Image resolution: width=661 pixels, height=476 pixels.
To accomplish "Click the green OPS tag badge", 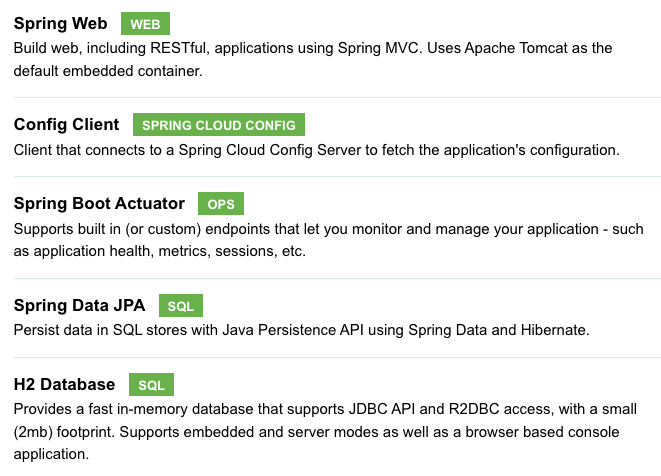I will pos(220,204).
